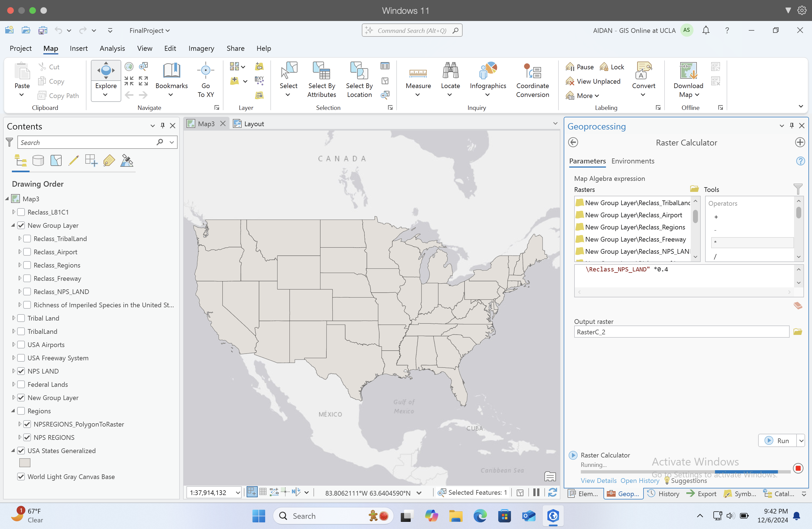Image resolution: width=812 pixels, height=529 pixels.
Task: Click the Save project icon
Action: (x=42, y=30)
